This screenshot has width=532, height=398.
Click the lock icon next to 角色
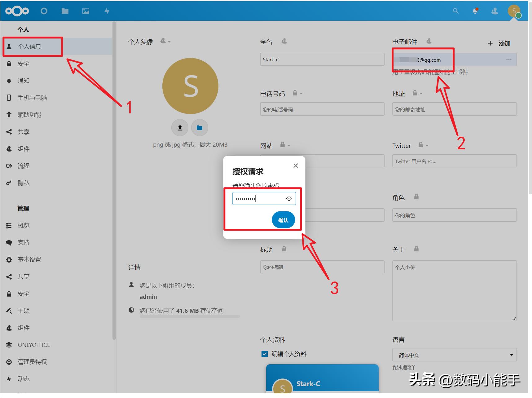pos(416,197)
